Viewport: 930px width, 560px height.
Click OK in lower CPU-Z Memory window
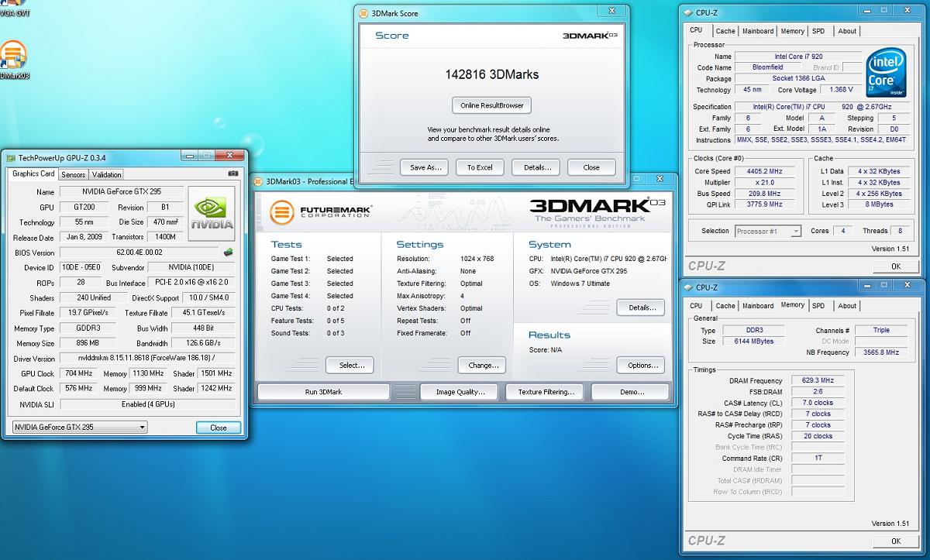[896, 541]
